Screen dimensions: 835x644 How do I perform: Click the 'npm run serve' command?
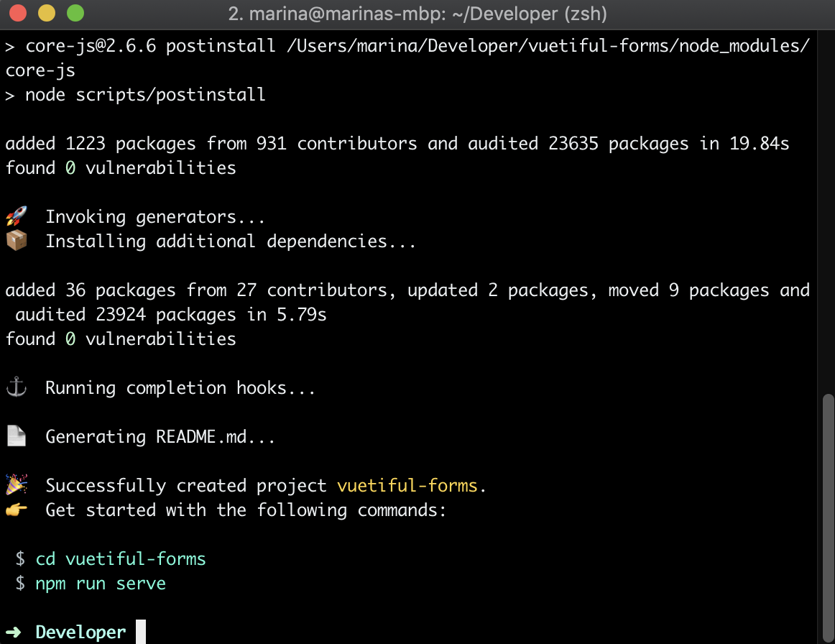(101, 584)
